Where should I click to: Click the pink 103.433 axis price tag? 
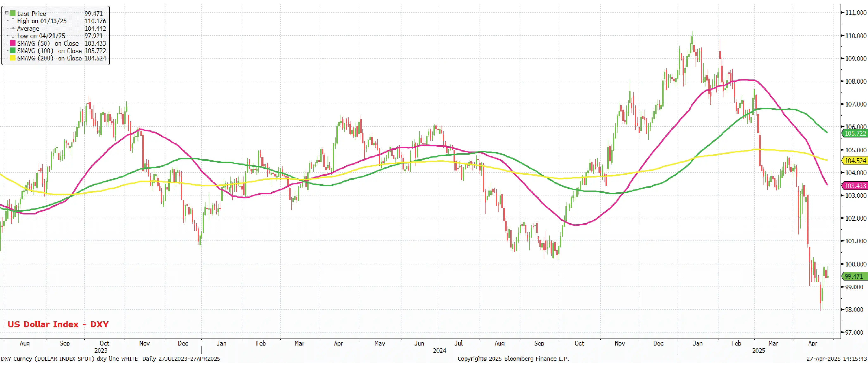click(855, 186)
